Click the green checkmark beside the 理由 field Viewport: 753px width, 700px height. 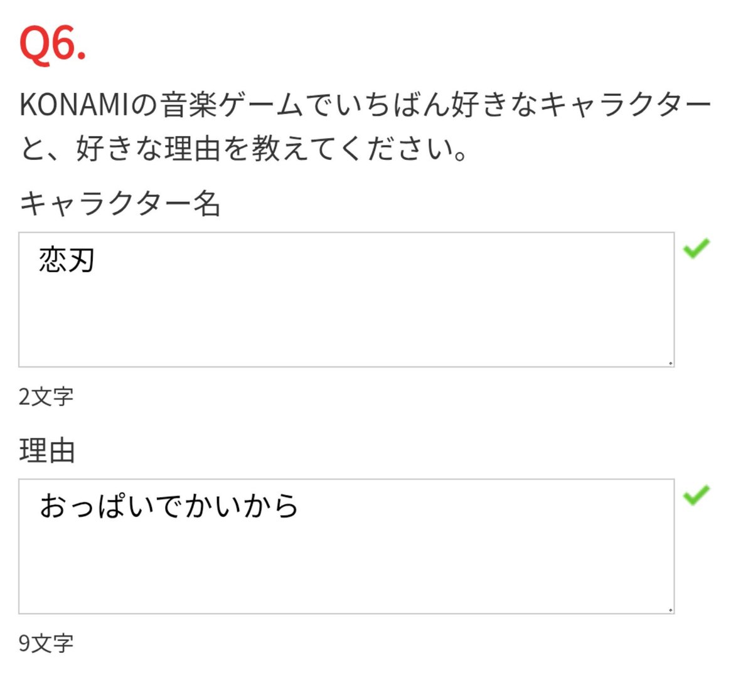tap(697, 495)
